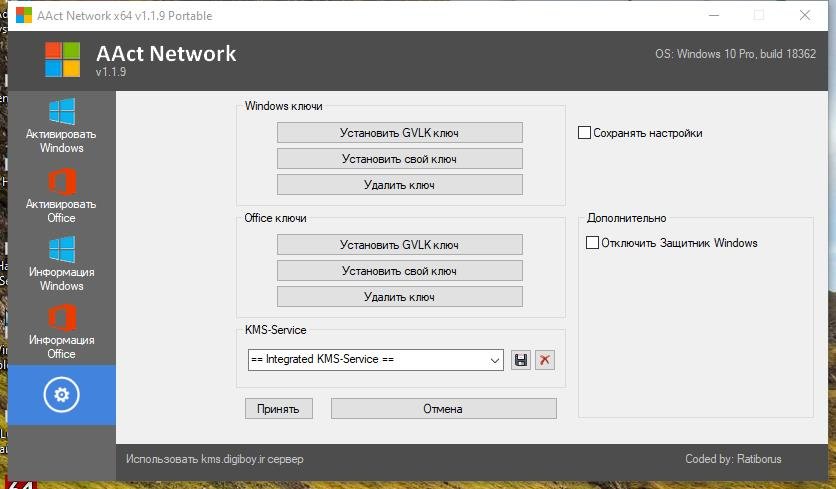Click the red X delete server icon
The width and height of the screenshot is (836, 489).
pos(544,360)
